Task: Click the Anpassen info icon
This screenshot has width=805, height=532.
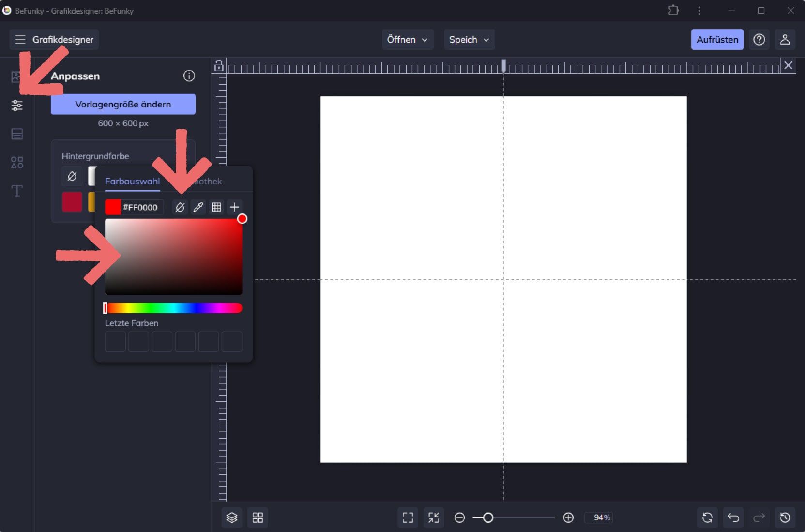Action: [x=189, y=76]
